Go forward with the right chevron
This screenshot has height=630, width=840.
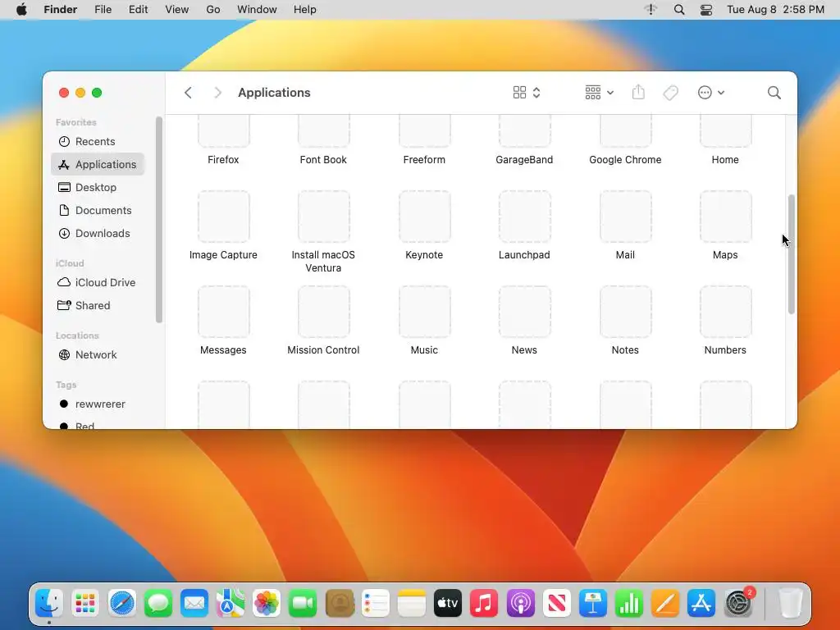[217, 93]
